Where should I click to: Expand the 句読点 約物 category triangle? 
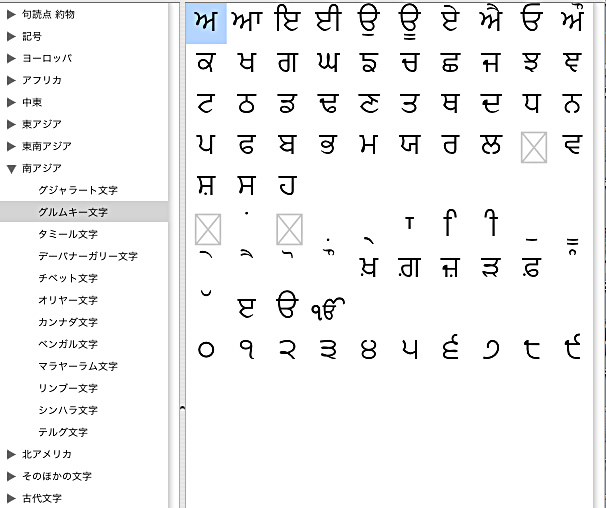(12, 15)
